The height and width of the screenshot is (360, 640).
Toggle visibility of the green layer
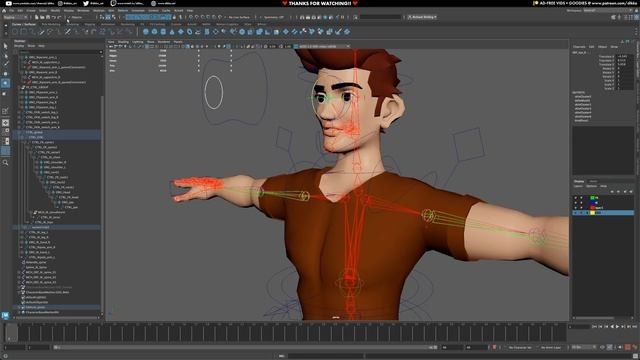(576, 198)
